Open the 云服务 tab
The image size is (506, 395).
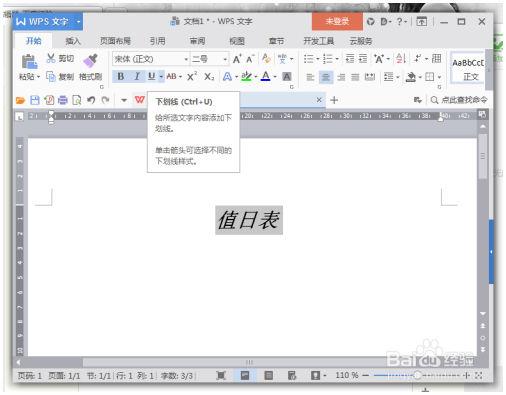(361, 41)
